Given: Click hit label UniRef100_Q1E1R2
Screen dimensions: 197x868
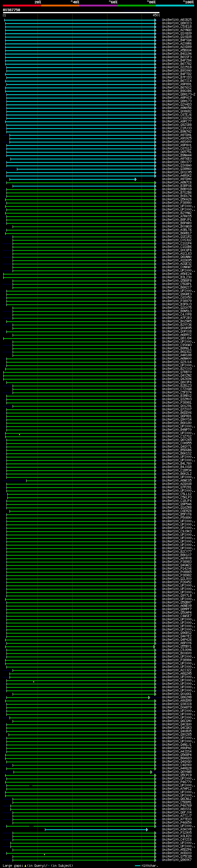Looking at the screenshot, I should pos(177,237).
